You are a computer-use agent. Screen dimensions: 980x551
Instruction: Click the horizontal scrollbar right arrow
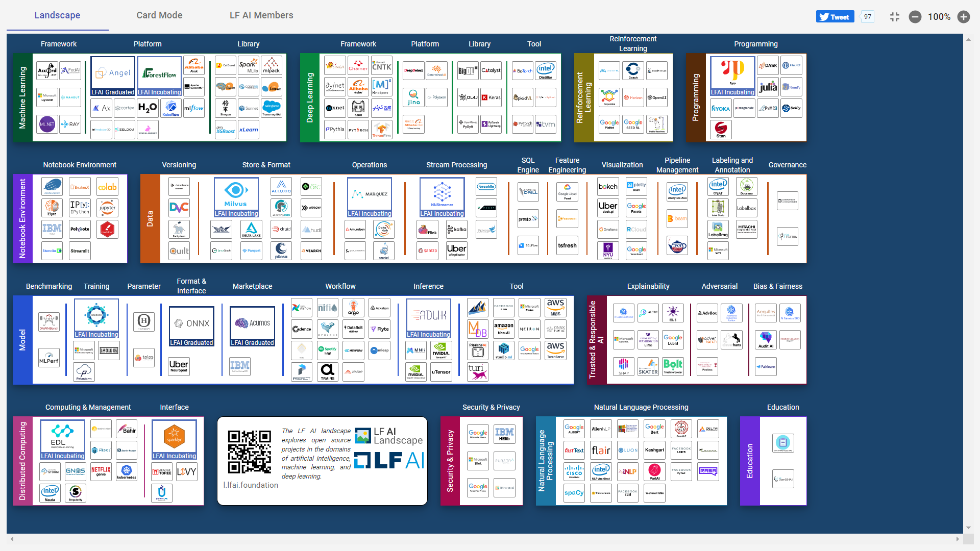[x=958, y=539]
